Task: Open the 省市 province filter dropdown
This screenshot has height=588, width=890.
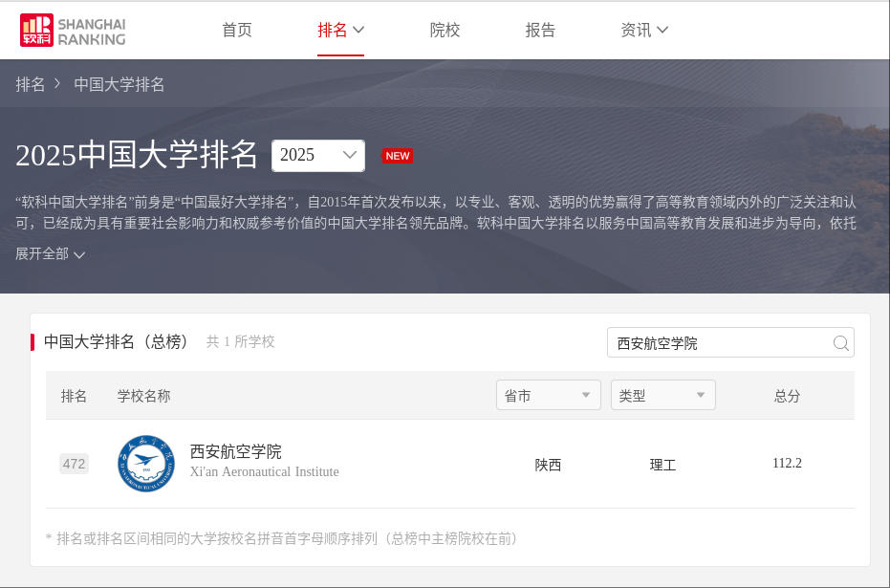Action: [x=548, y=396]
